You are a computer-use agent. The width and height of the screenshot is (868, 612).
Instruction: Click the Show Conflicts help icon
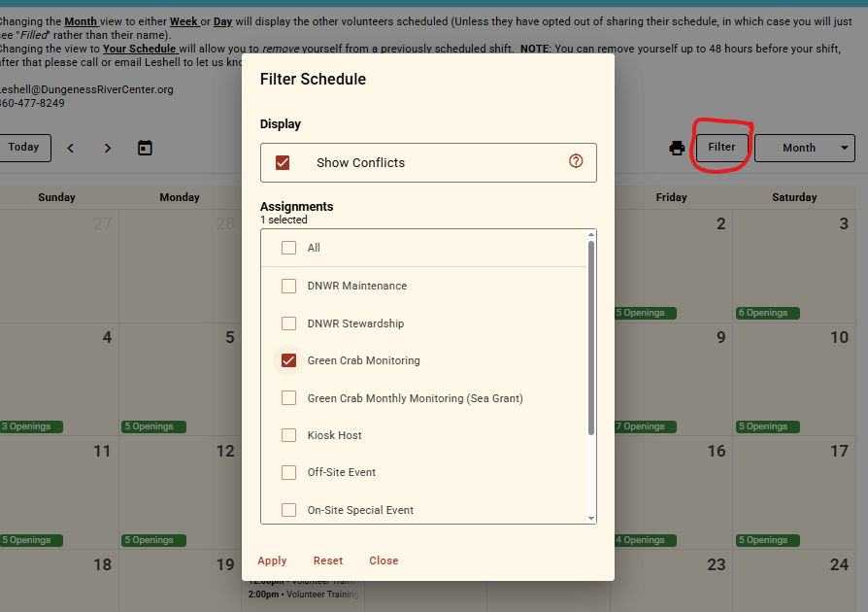coord(576,161)
